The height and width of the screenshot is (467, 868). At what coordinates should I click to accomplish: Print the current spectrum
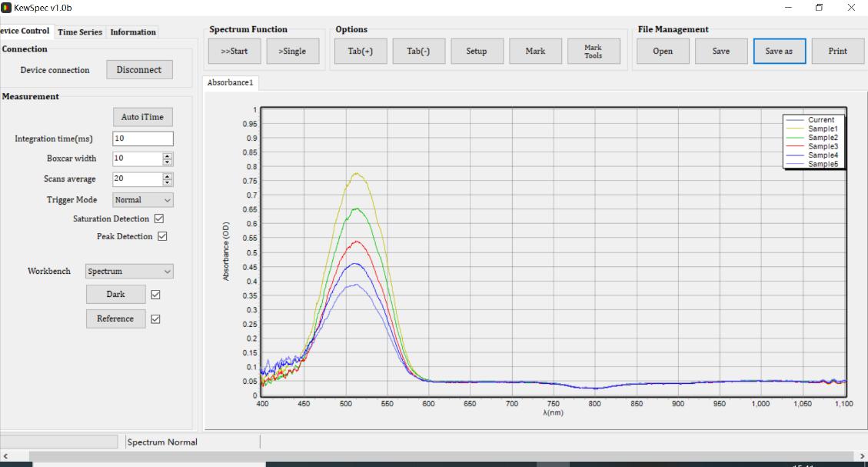837,52
